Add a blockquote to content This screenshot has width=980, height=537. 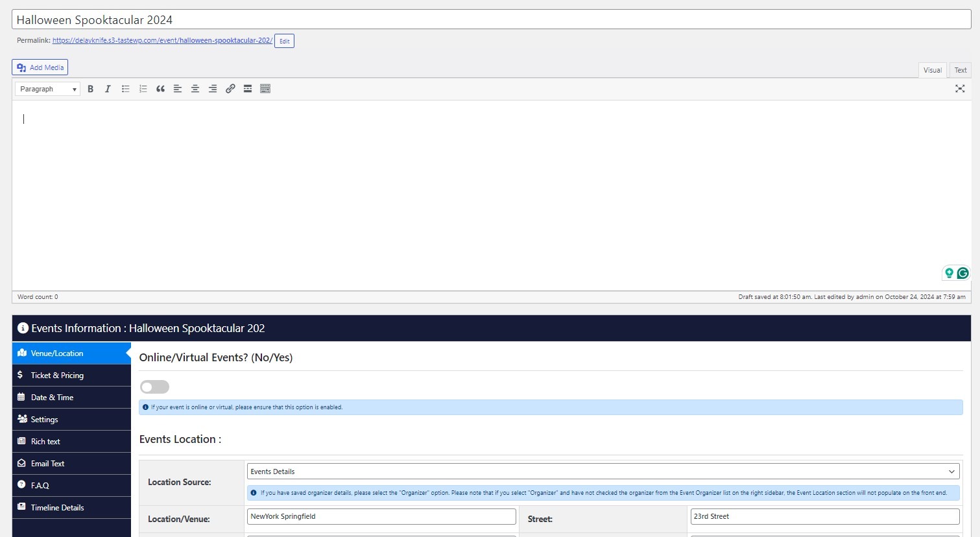pos(160,89)
